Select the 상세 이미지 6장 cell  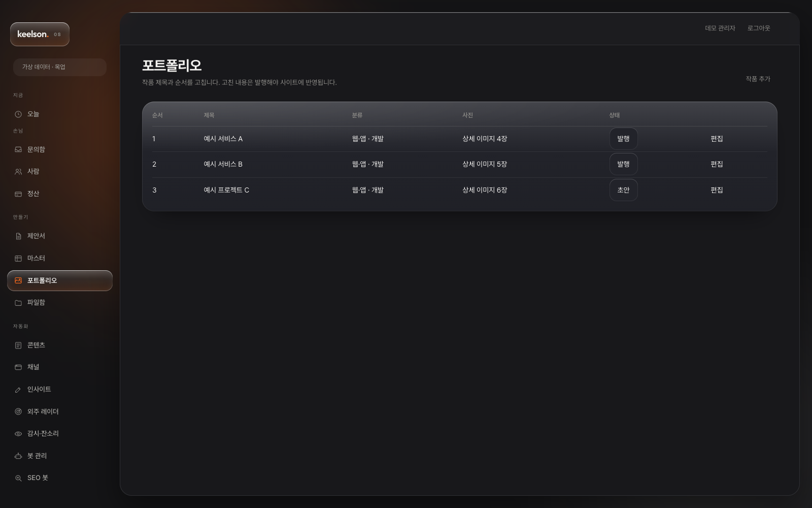(x=485, y=190)
